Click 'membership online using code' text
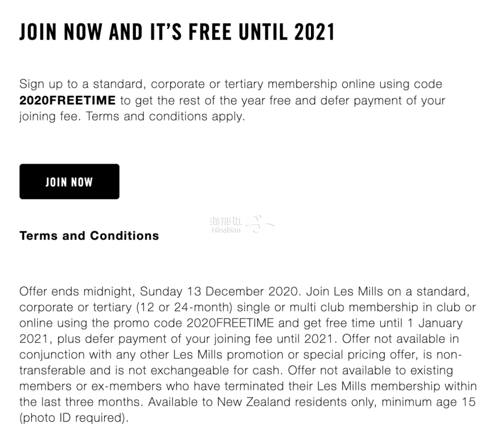 (355, 84)
